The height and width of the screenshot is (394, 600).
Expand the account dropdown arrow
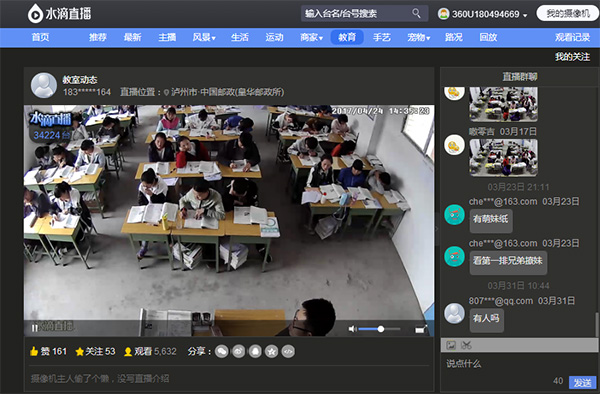click(525, 15)
